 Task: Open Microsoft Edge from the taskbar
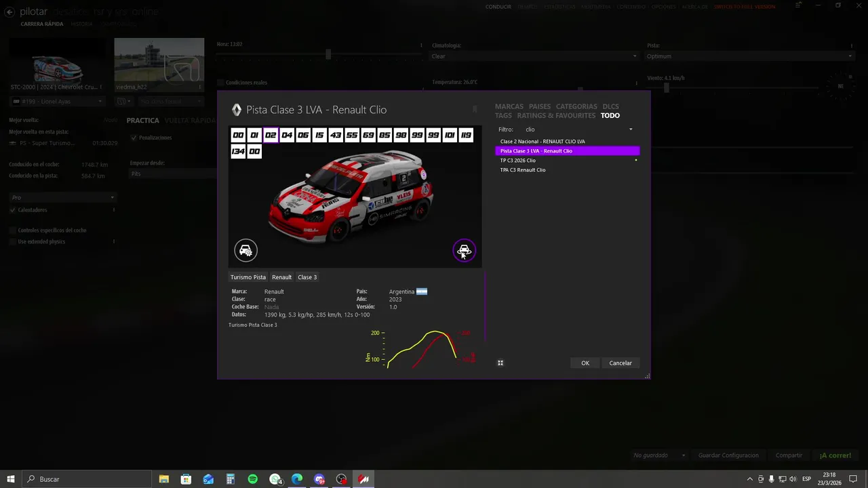297,479
